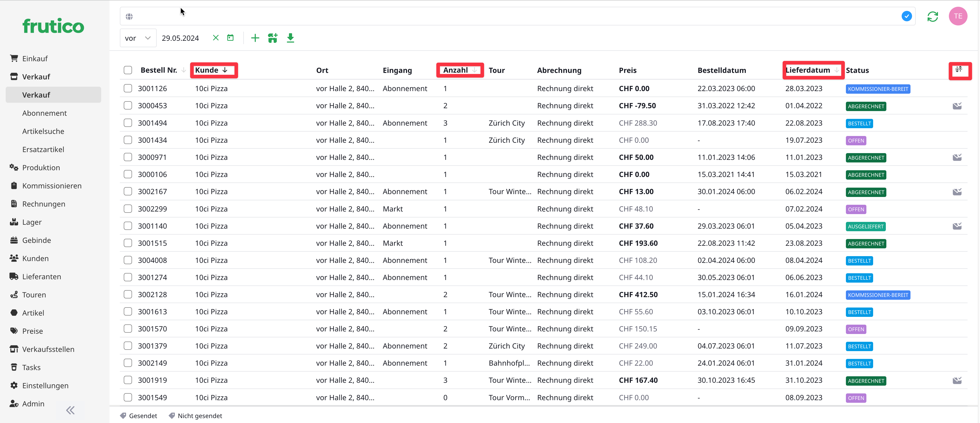Check the box for order 3001126

coord(128,88)
